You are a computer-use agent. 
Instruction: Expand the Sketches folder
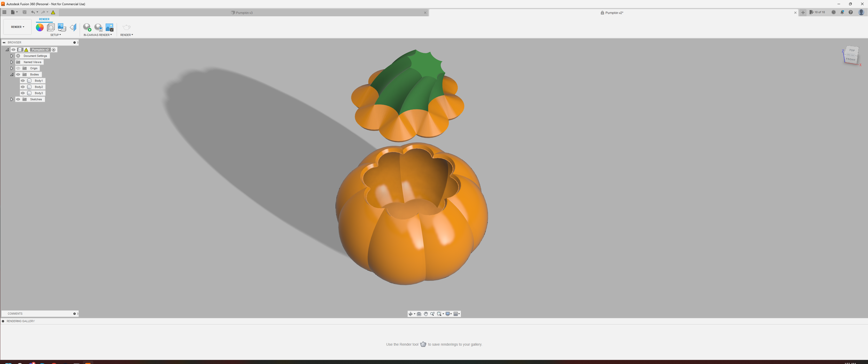(12, 100)
